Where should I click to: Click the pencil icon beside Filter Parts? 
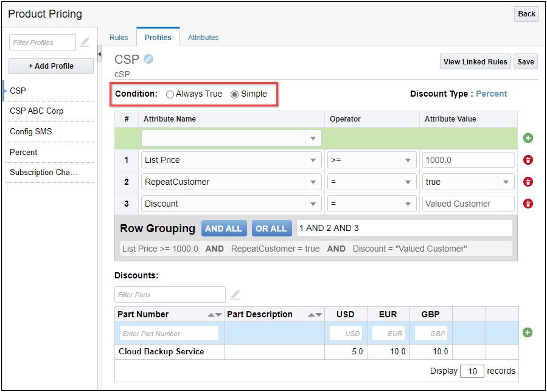pos(235,294)
